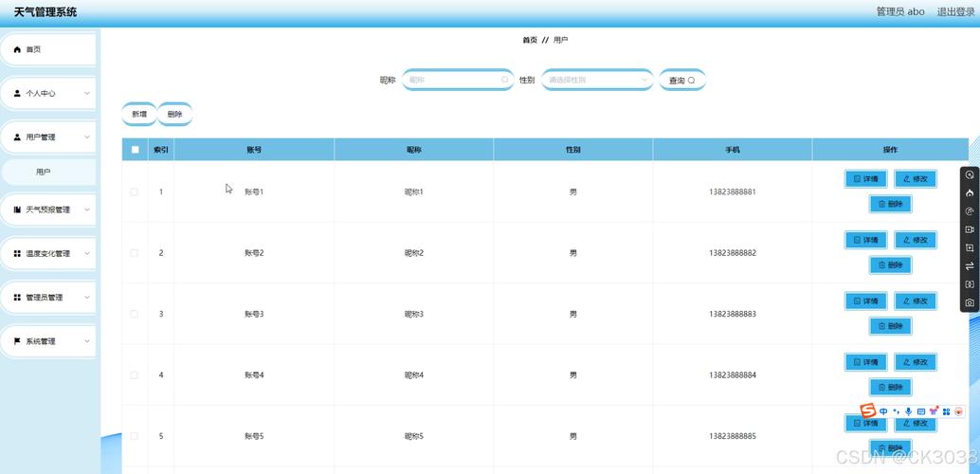Click the 新增 button
980x474 pixels.
139,114
